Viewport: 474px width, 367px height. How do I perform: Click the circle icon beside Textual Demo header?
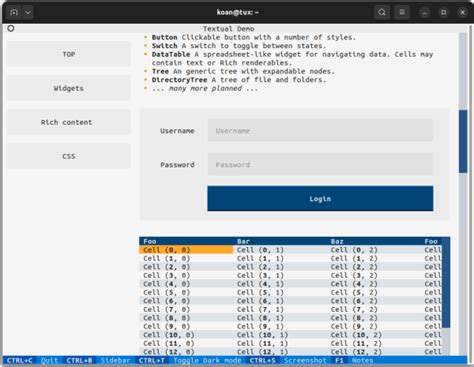coord(11,29)
